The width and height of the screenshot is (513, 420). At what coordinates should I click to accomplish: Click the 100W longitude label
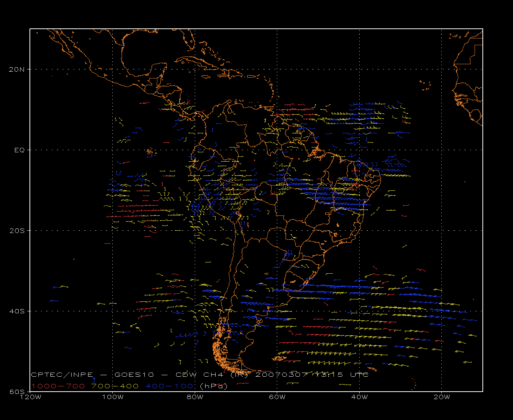pyautogui.click(x=113, y=397)
